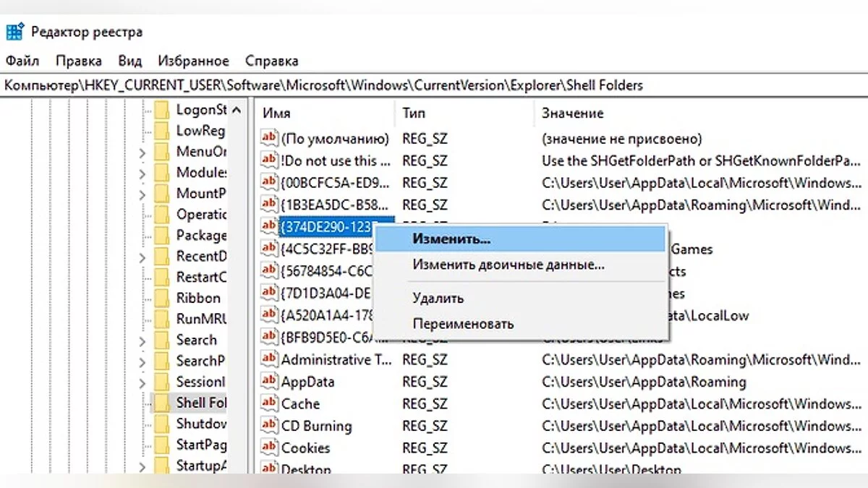Click the icon beside the Cookies value
The width and height of the screenshot is (868, 488).
click(270, 448)
